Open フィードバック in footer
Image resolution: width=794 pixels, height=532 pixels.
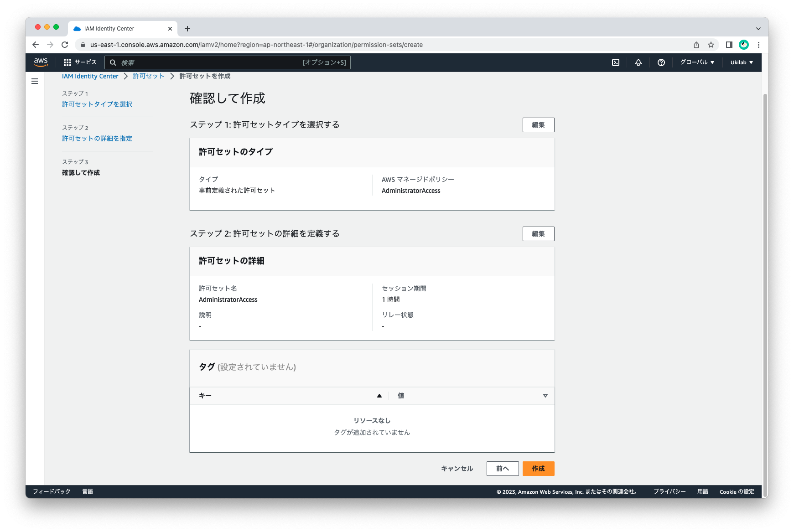[52, 491]
